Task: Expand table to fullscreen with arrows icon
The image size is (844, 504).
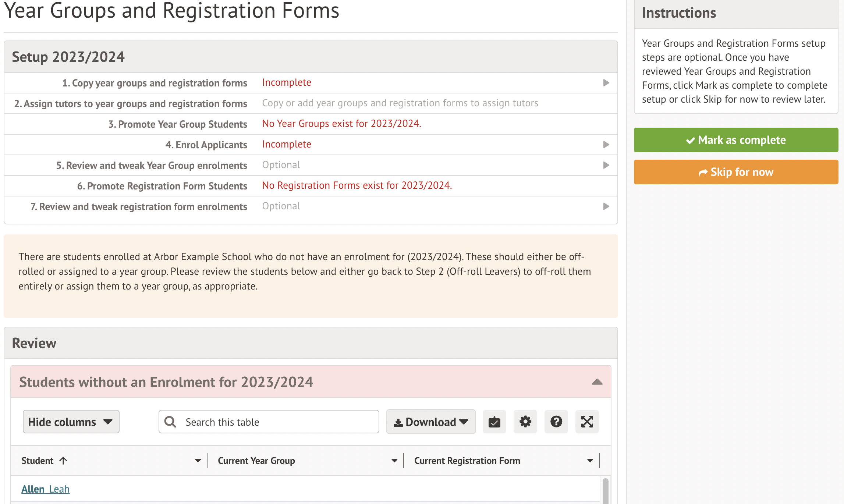Action: [x=587, y=422]
